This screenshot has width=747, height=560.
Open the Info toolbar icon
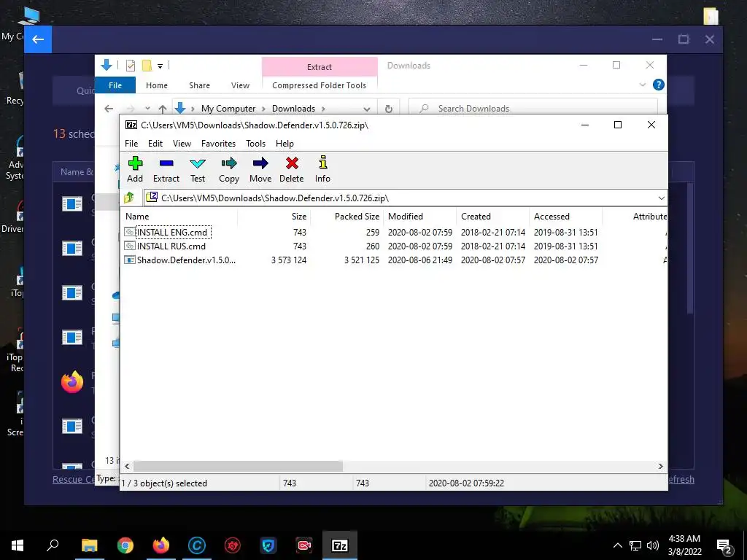click(x=322, y=169)
